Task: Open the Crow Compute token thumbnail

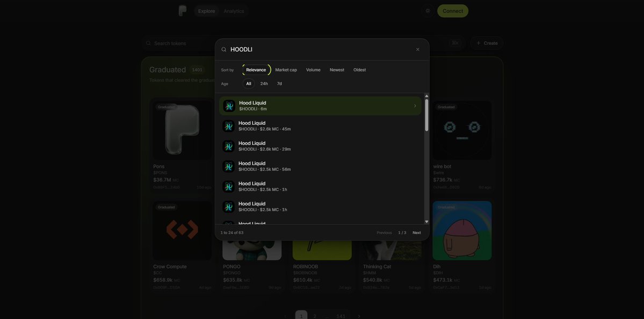Action: pyautogui.click(x=183, y=230)
